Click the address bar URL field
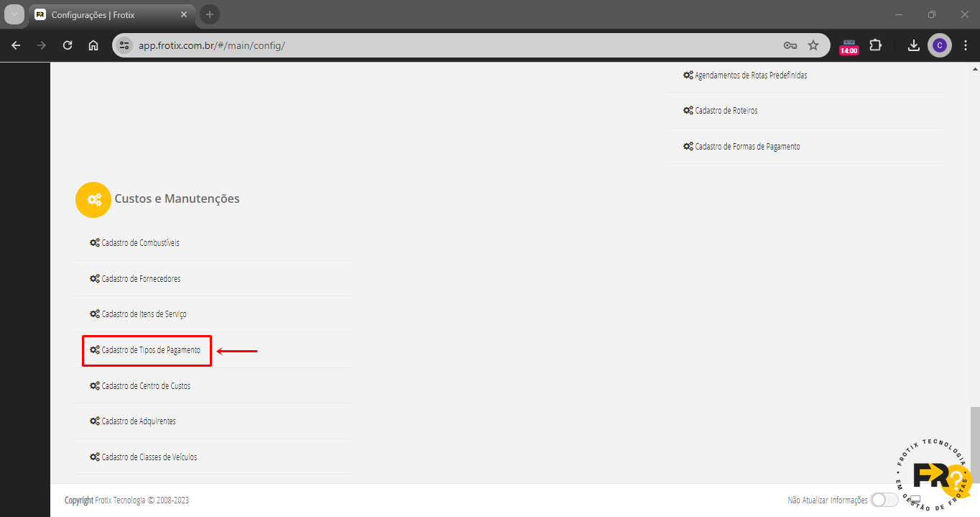This screenshot has height=517, width=980. 431,45
